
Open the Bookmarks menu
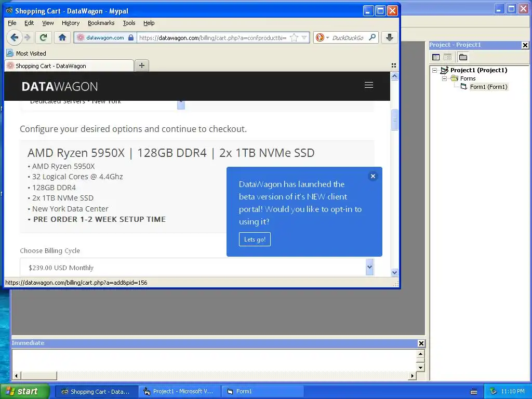click(101, 23)
